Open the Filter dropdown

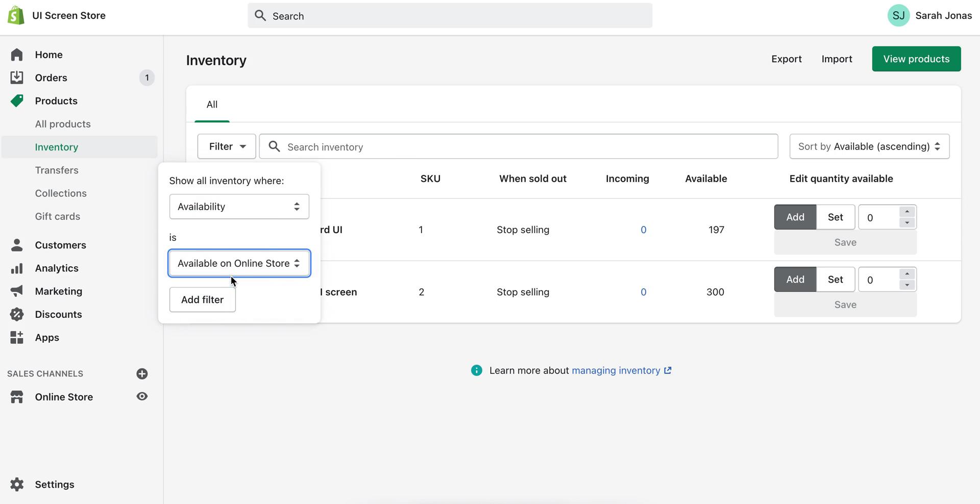tap(227, 146)
